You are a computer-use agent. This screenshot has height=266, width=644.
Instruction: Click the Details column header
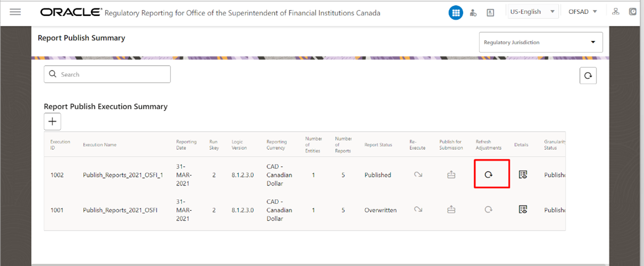[x=521, y=144]
